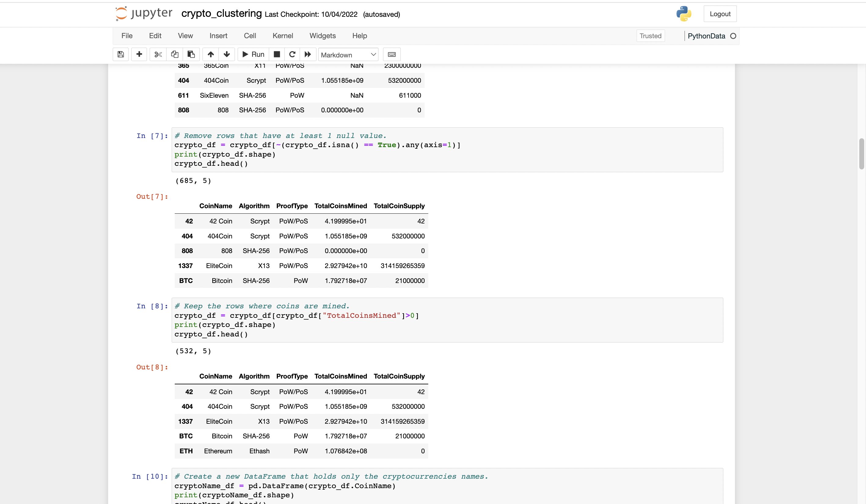Save the notebook using the save icon
Viewport: 866px width, 504px height.
121,54
